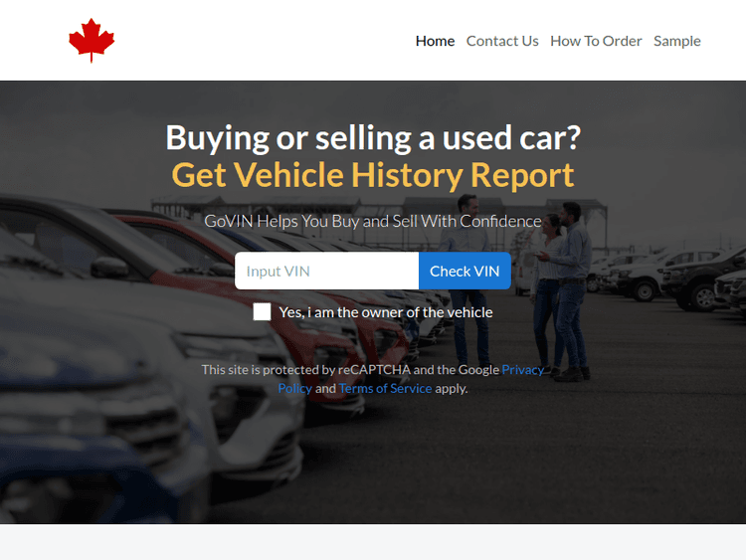
Task: Open the How To Order page
Action: click(x=596, y=42)
